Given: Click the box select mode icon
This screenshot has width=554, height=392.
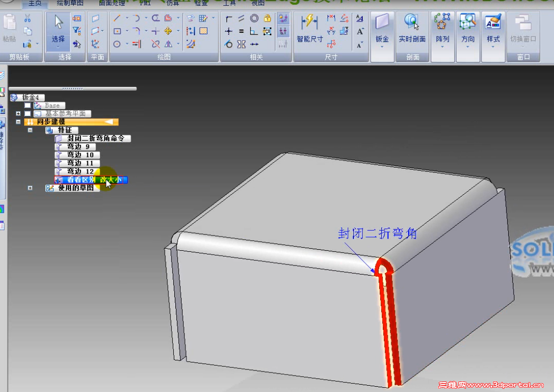Looking at the screenshot, I should pyautogui.click(x=76, y=18).
